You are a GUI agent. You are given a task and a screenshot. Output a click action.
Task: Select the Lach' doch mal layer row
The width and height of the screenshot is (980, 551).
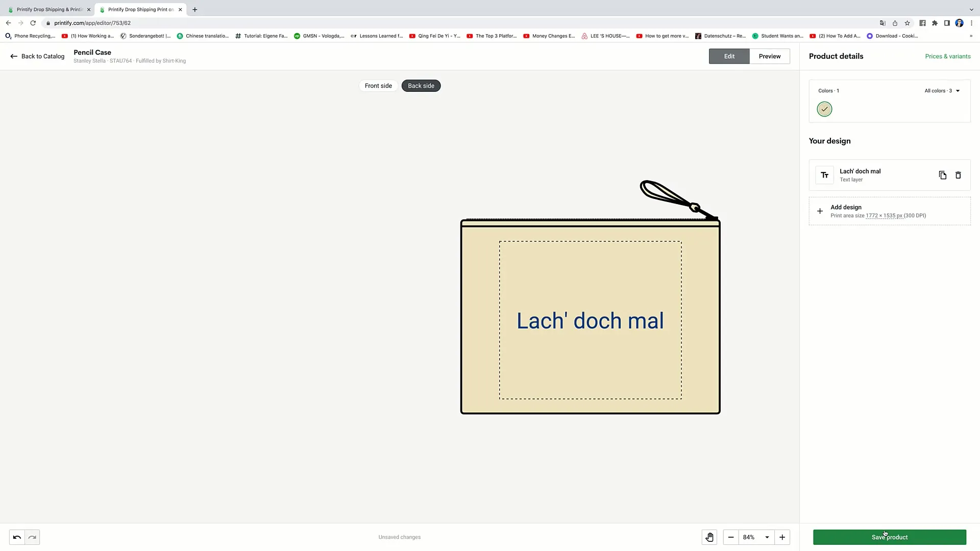[x=890, y=175]
